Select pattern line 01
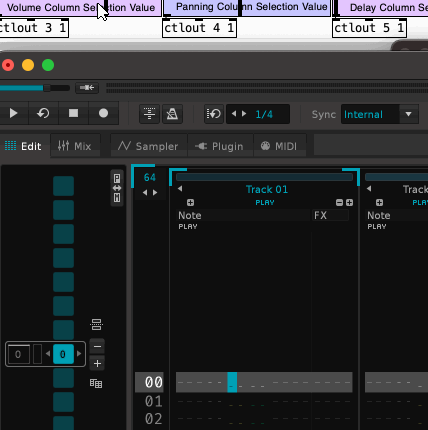This screenshot has height=430, width=428. (154, 401)
